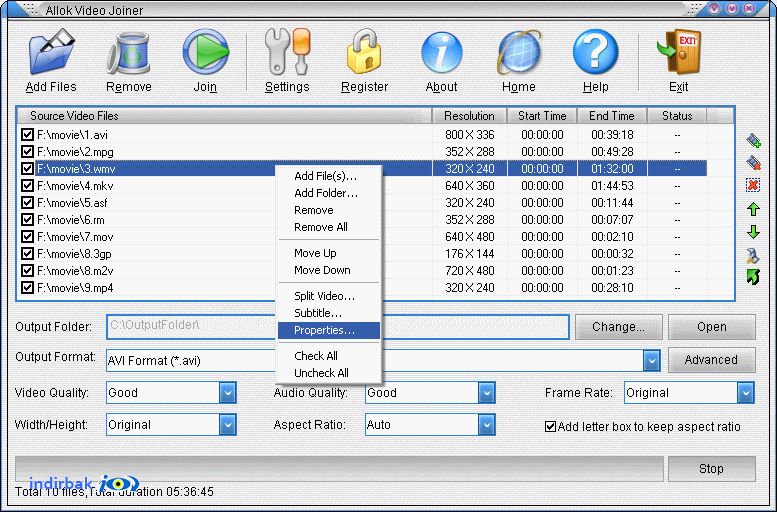This screenshot has width=777, height=512.
Task: Open the Frame Rate dropdown
Action: [745, 393]
